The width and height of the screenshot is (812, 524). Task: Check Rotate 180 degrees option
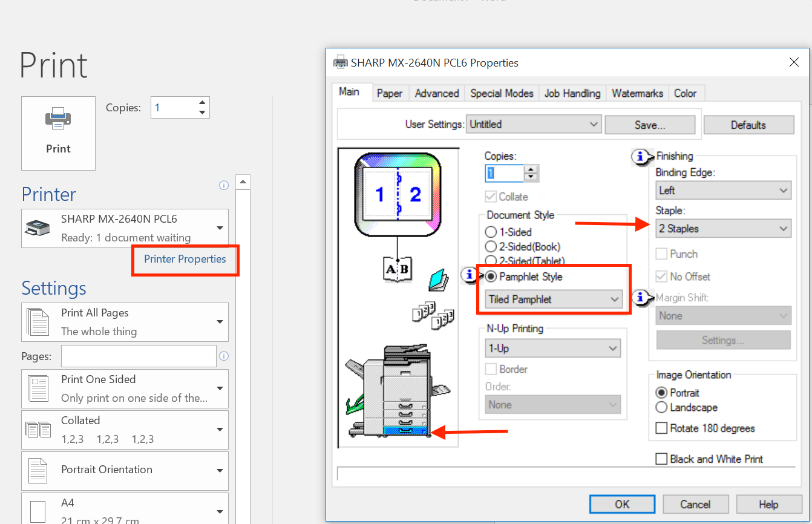pos(661,428)
